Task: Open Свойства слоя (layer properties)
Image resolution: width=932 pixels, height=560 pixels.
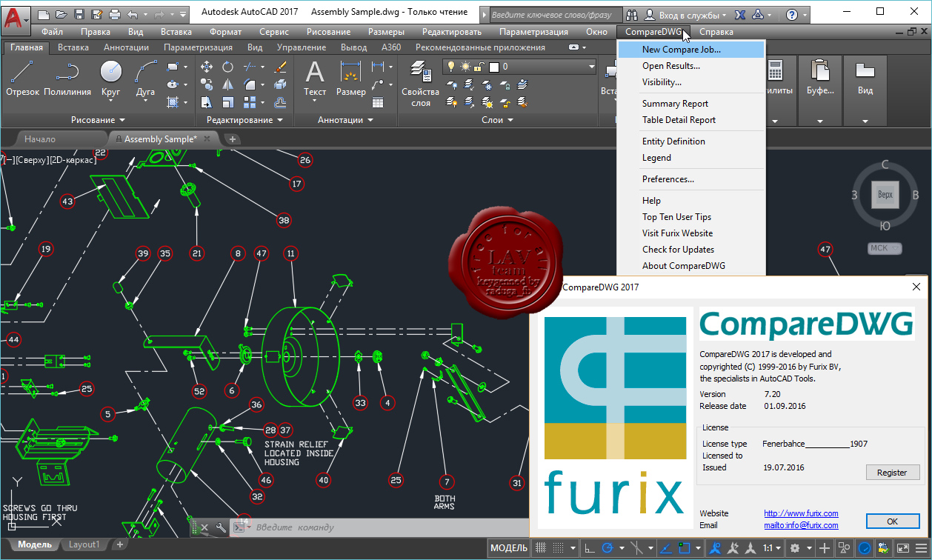Action: click(x=421, y=84)
